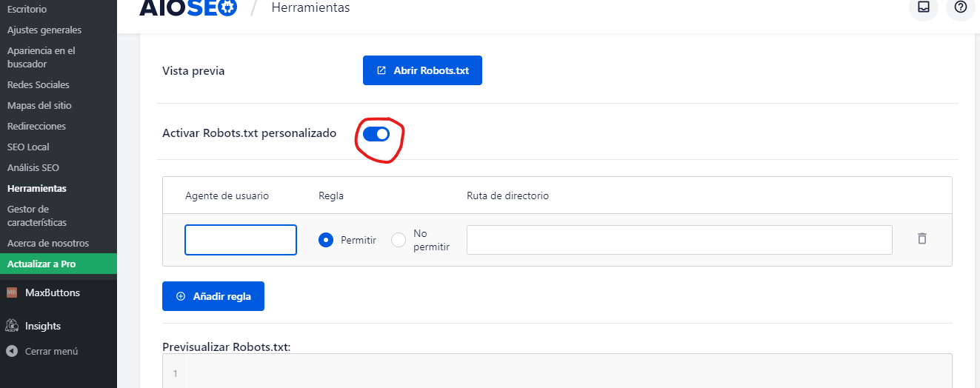980x388 pixels.
Task: Open Ajustes generales in sidebar
Action: pos(44,30)
